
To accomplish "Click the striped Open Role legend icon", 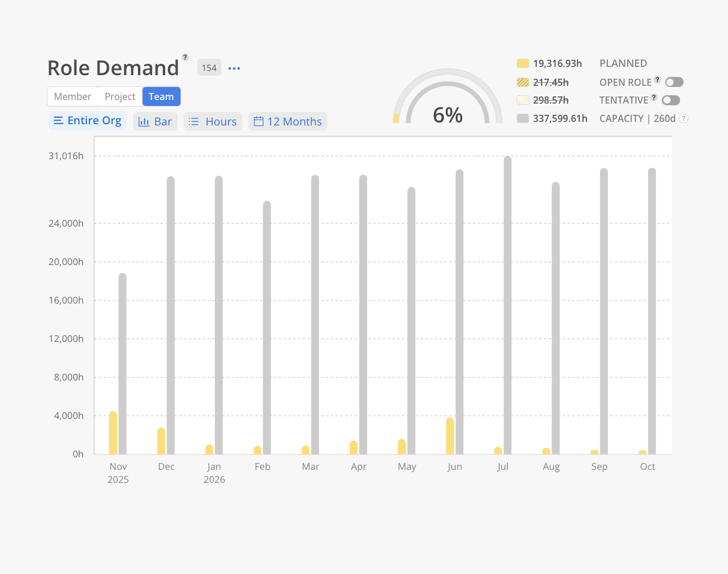I will 523,82.
